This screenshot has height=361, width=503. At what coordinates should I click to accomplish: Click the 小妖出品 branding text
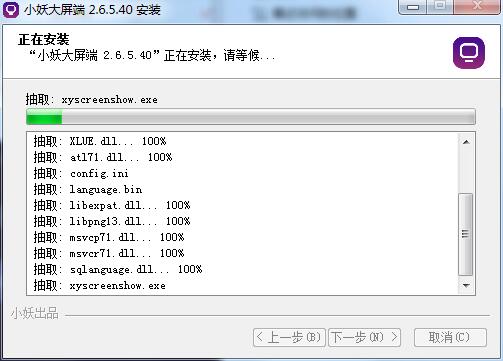point(35,313)
